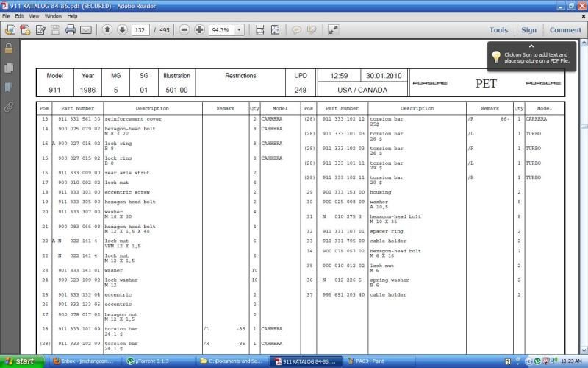Open the page thumbnails sidebar icon
Viewport: 588px width, 368px height.
(x=9, y=68)
